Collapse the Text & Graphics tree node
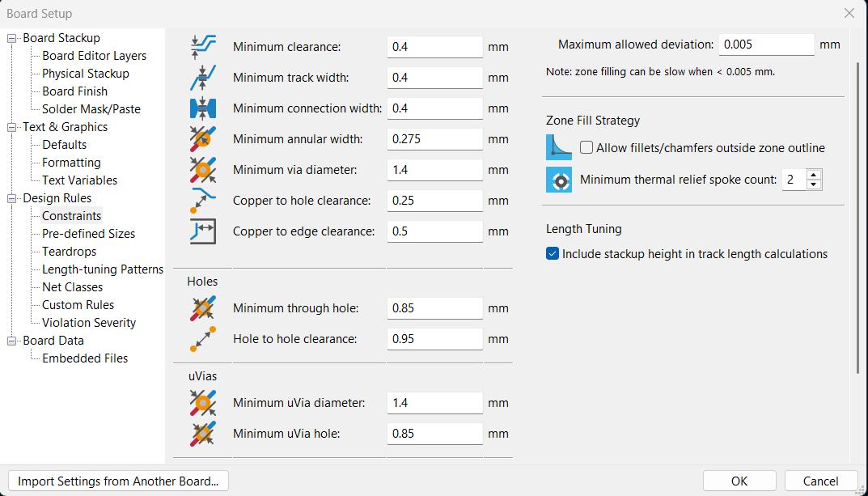The height and width of the screenshot is (496, 868). click(12, 127)
